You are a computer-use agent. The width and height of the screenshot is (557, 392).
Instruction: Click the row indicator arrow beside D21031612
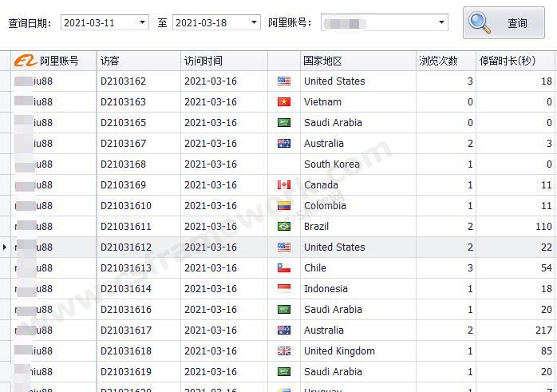[x=5, y=247]
